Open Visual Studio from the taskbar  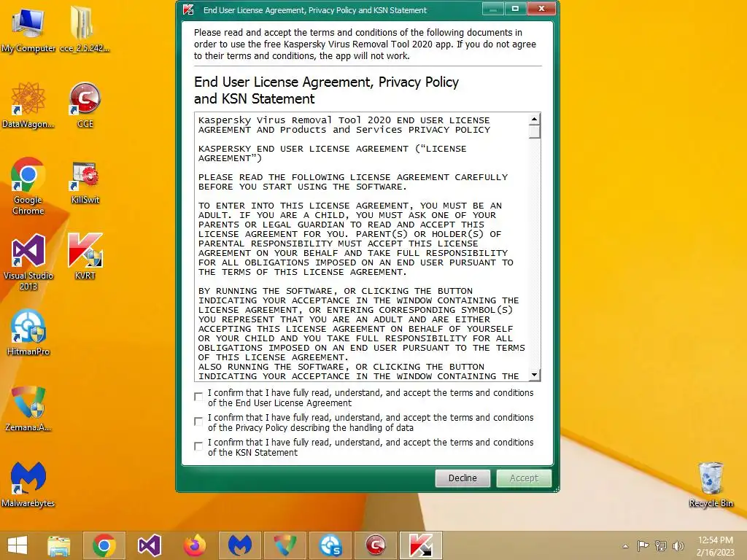(x=149, y=545)
